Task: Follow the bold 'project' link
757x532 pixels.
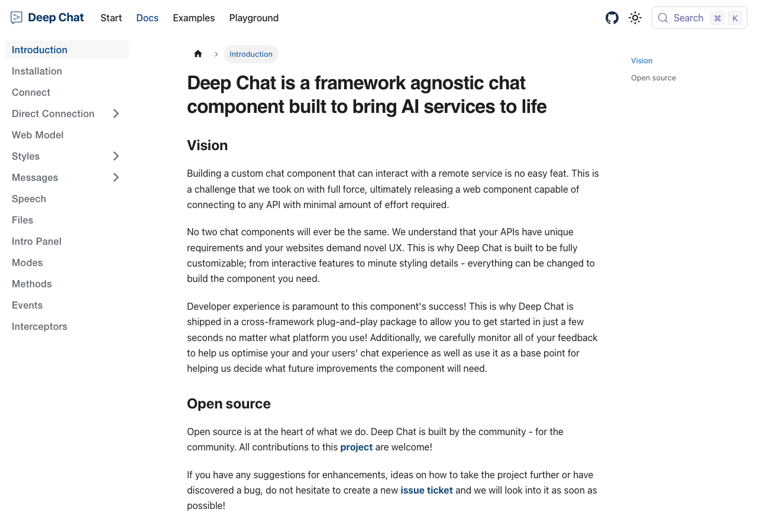Action: 357,447
